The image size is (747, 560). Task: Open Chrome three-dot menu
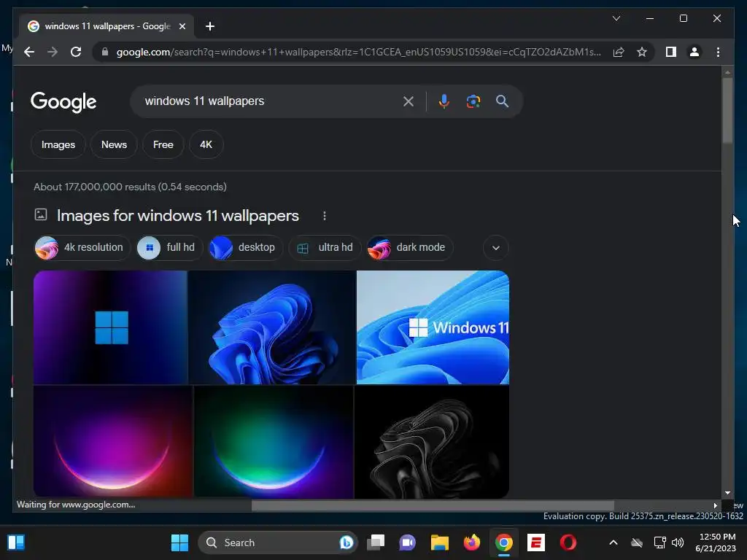(x=718, y=52)
